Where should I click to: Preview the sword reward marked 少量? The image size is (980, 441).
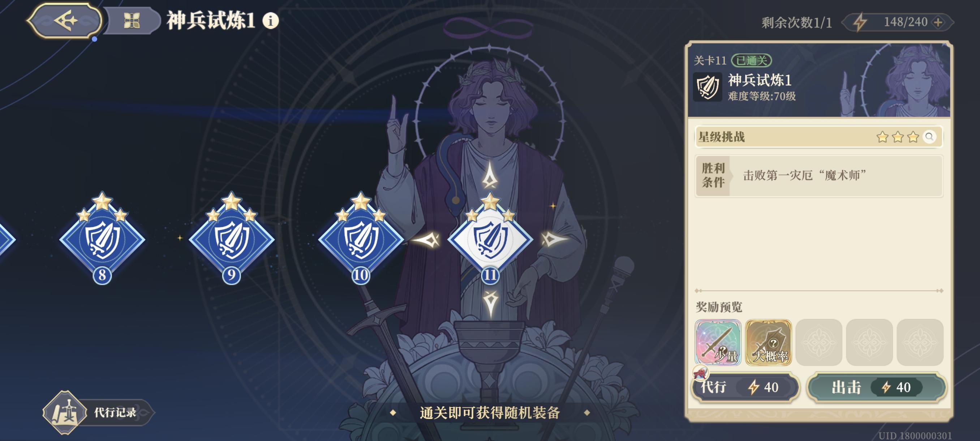tap(718, 342)
